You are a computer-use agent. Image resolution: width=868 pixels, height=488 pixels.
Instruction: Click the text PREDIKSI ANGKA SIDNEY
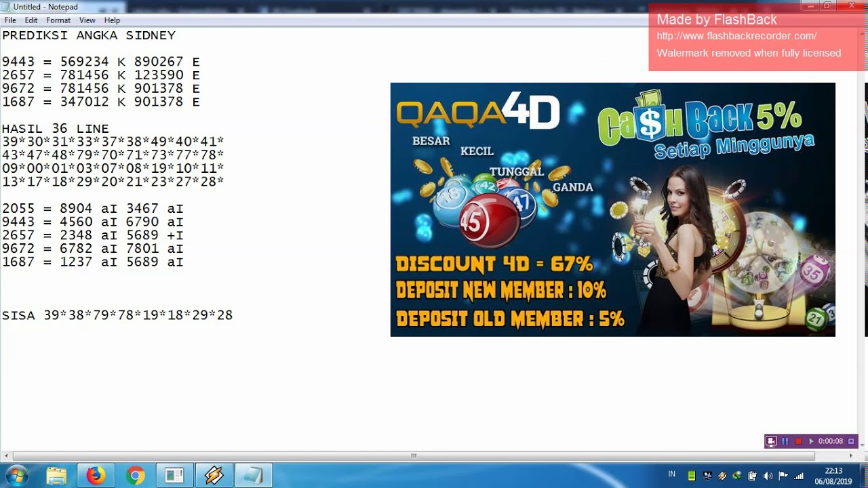(89, 35)
